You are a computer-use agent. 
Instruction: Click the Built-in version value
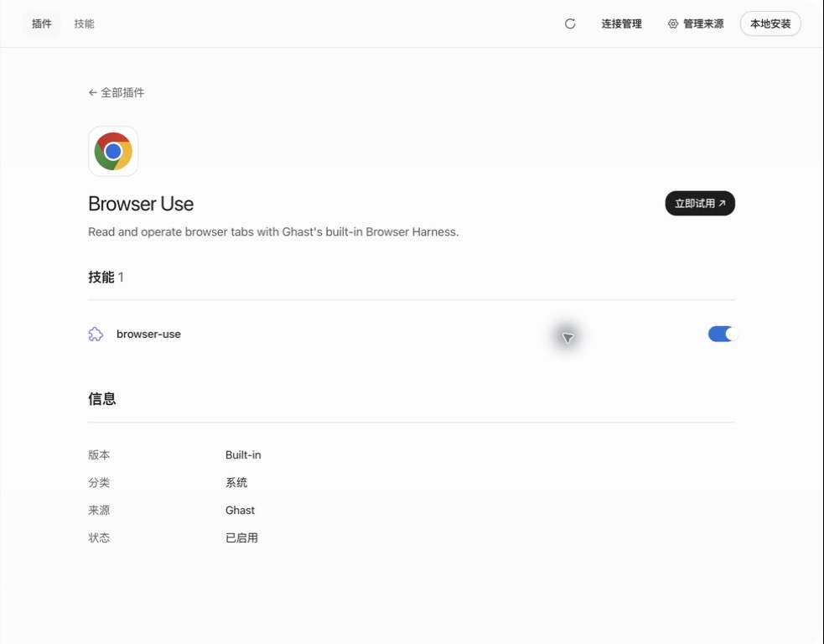tap(243, 454)
